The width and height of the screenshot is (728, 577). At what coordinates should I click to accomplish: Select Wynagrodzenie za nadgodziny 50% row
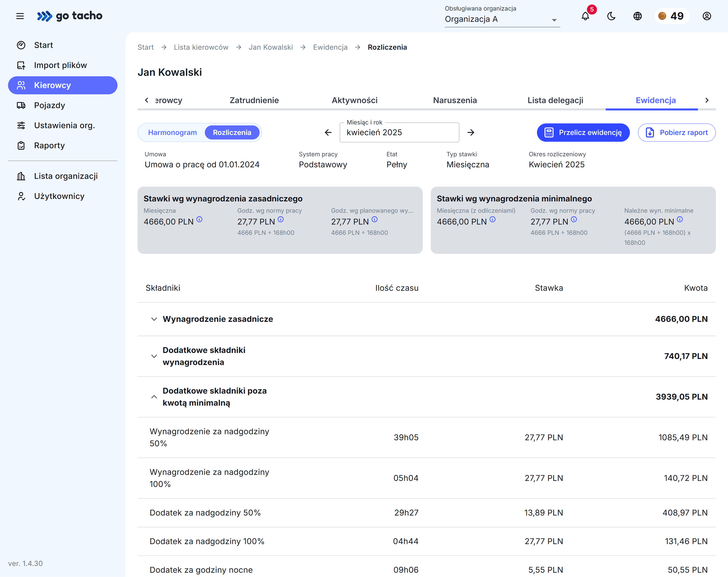[427, 437]
